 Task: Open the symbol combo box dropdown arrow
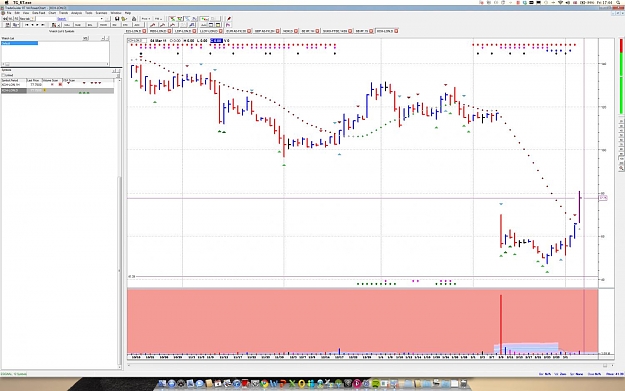(102, 19)
